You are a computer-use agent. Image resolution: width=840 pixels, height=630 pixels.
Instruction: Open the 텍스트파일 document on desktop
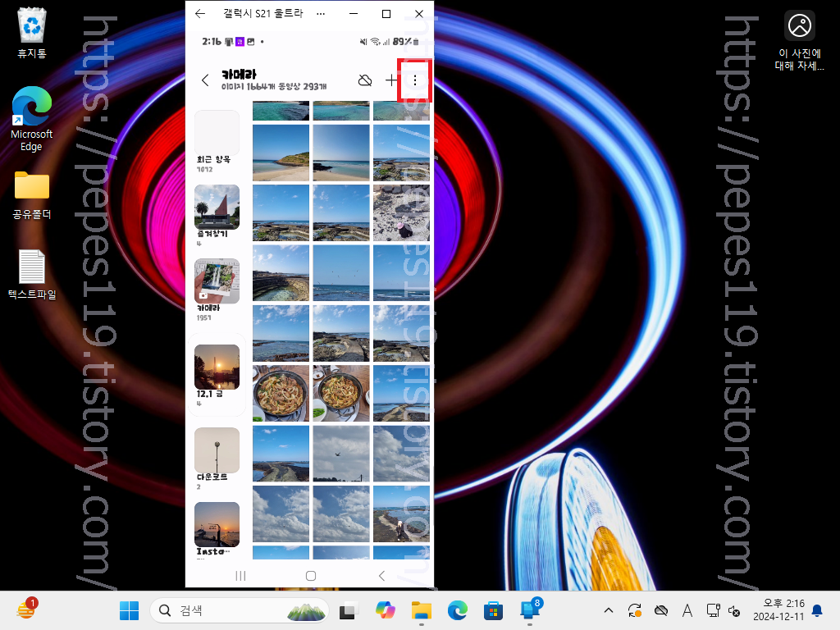pyautogui.click(x=32, y=274)
